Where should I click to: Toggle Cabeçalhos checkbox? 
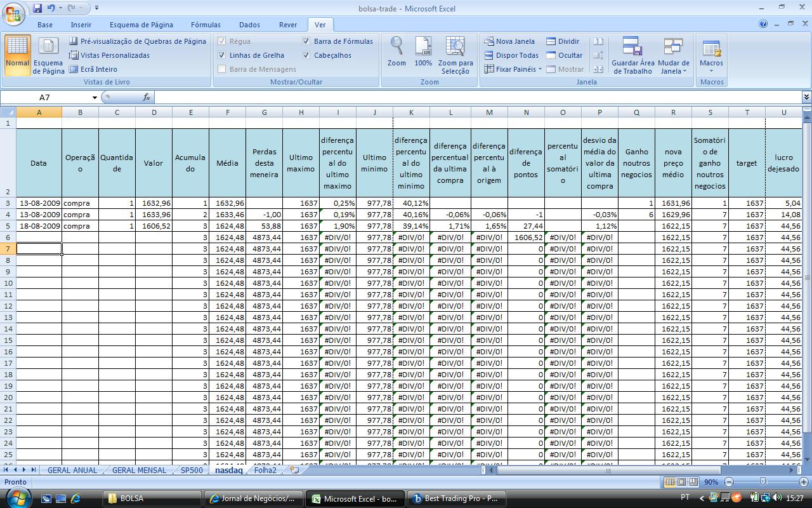pos(306,55)
